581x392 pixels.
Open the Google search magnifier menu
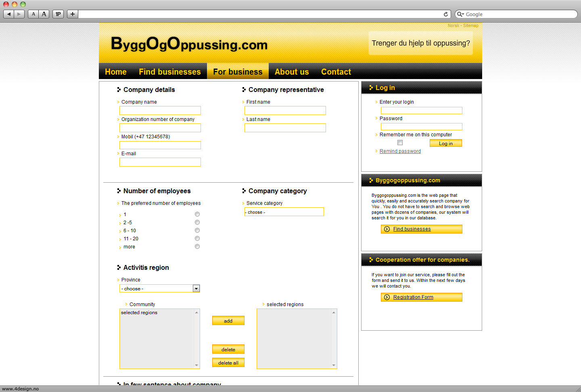click(460, 14)
